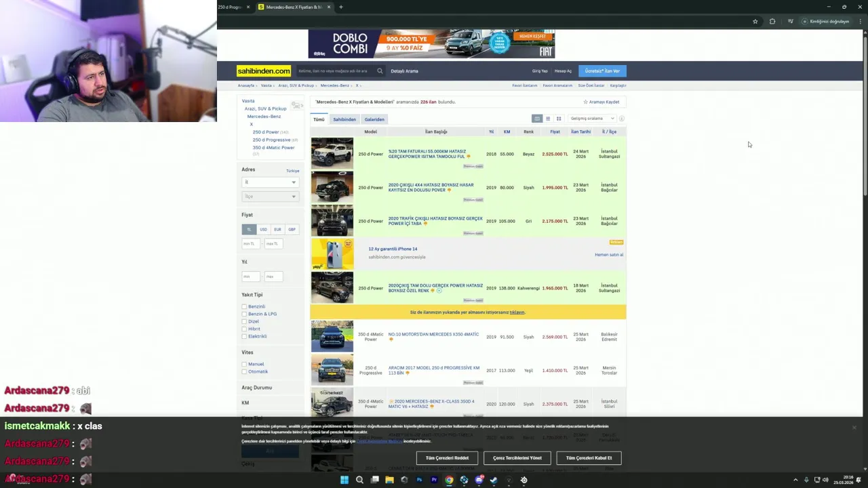The height and width of the screenshot is (488, 868).
Task: Open browser extensions puzzle icon
Action: [772, 21]
